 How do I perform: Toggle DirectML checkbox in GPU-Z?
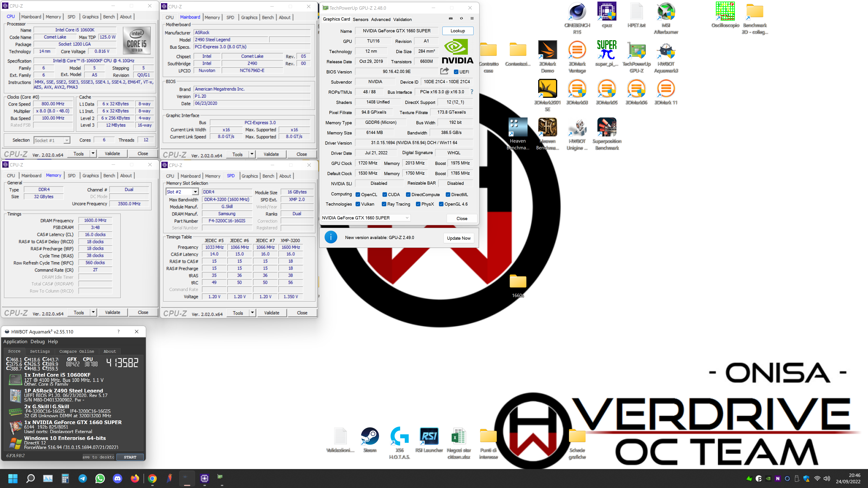click(x=448, y=194)
